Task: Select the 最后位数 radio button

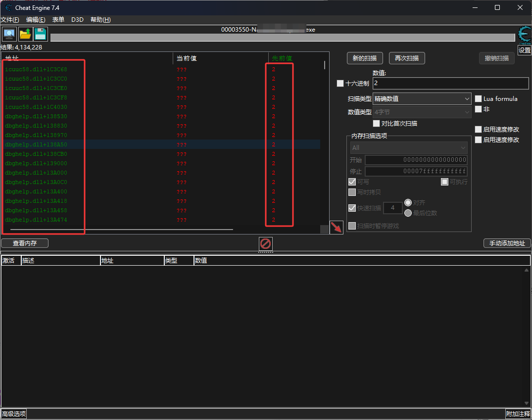Action: (x=408, y=213)
